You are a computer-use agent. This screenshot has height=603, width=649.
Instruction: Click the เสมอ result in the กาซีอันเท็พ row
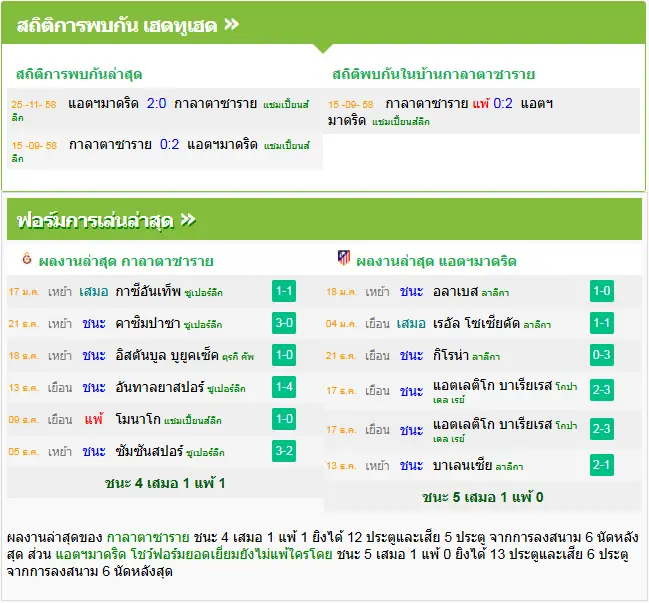pyautogui.click(x=94, y=292)
